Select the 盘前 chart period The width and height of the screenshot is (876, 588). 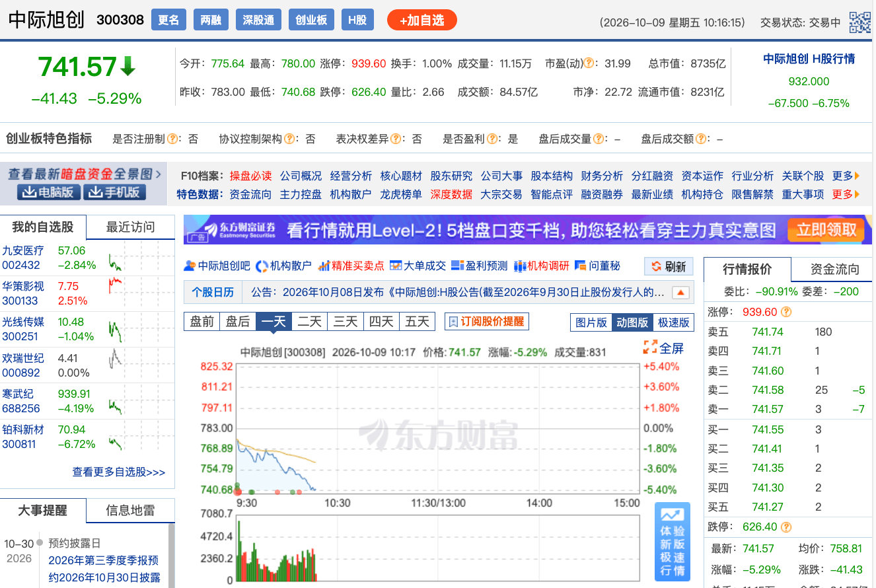click(x=202, y=322)
